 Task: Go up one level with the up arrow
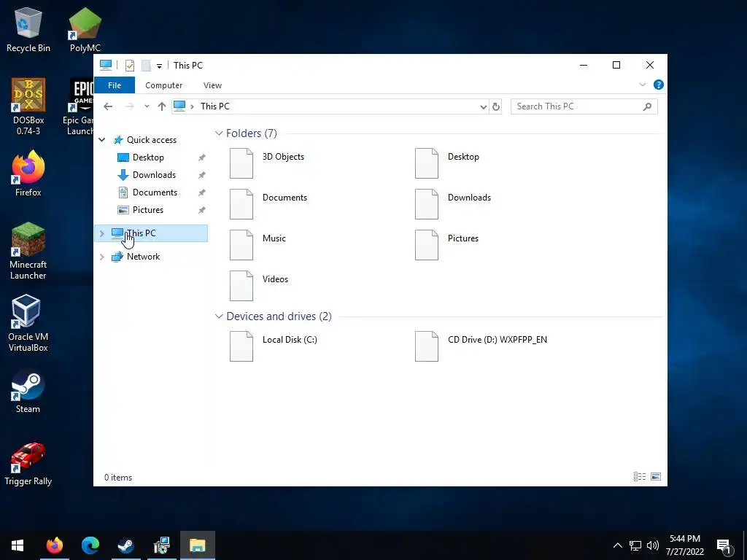coord(162,106)
